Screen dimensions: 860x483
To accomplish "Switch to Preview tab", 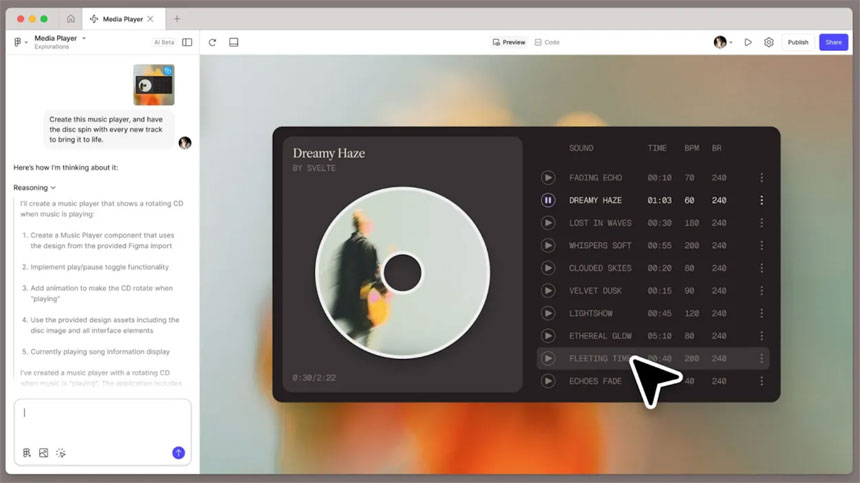I will (x=509, y=42).
